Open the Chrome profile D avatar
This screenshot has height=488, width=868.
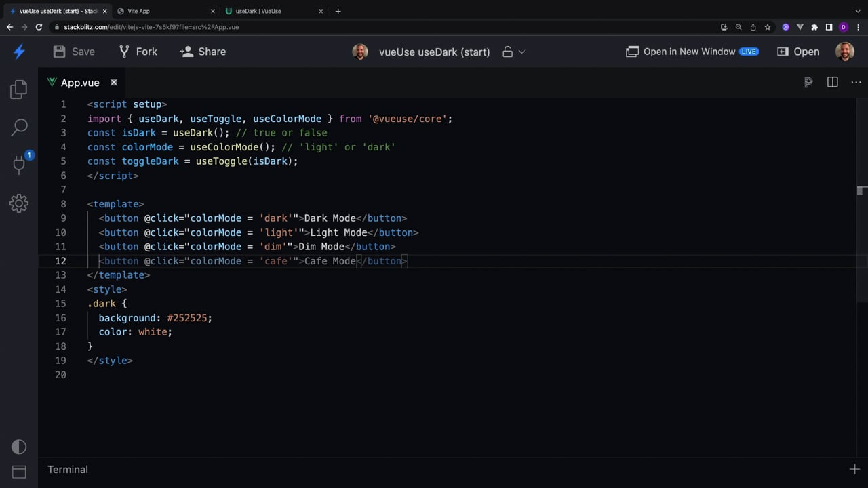(844, 27)
